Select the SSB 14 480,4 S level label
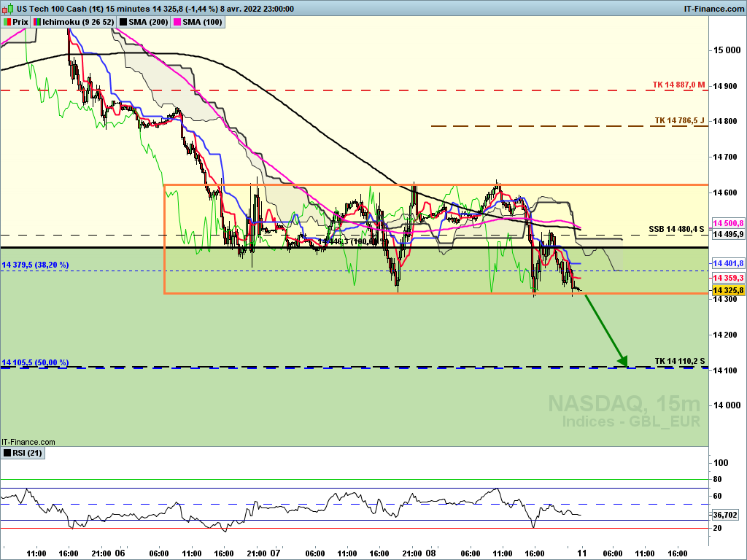Viewport: 747px width, 560px height. coord(676,230)
